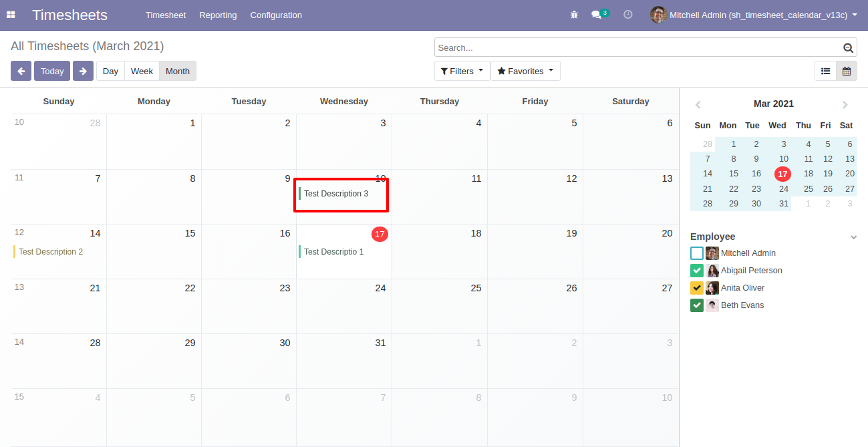Viewport: 868px width, 447px height.
Task: Open the Test Description 2 entry
Action: click(x=59, y=252)
